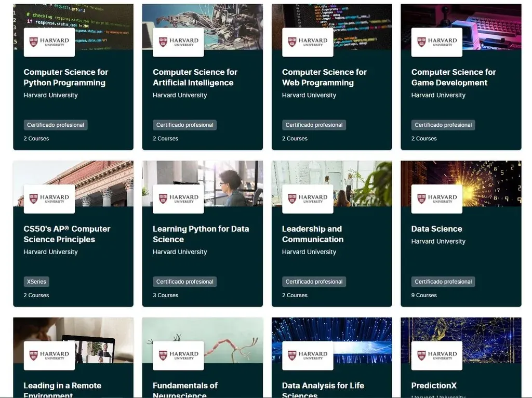Click Harvard logo on PredictionX card
The height and width of the screenshot is (398, 532).
tap(436, 355)
